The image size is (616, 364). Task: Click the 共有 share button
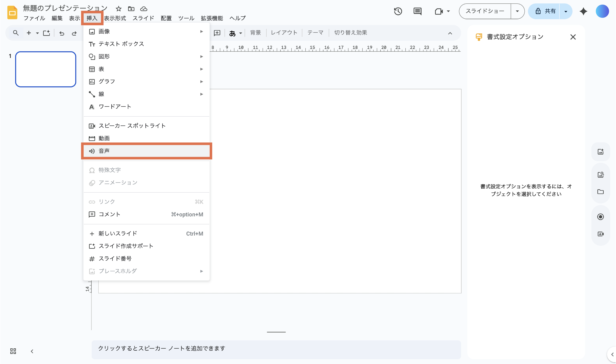pos(545,11)
